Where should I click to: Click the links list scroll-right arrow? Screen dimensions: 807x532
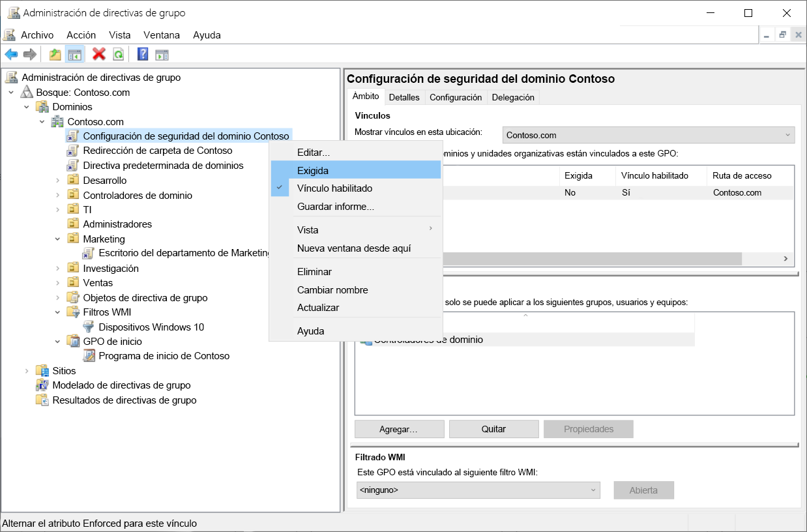click(x=786, y=259)
